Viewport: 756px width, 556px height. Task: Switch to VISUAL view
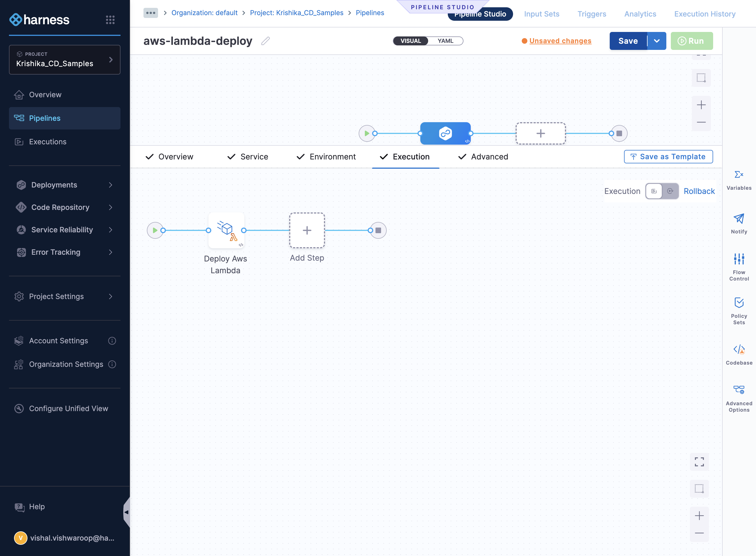[x=411, y=41]
